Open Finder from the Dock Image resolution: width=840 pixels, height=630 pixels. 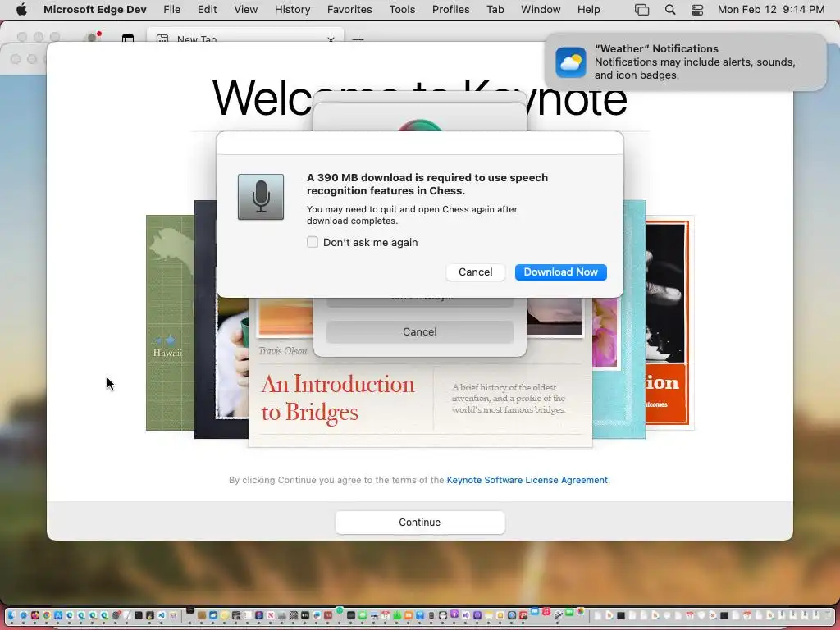11,615
